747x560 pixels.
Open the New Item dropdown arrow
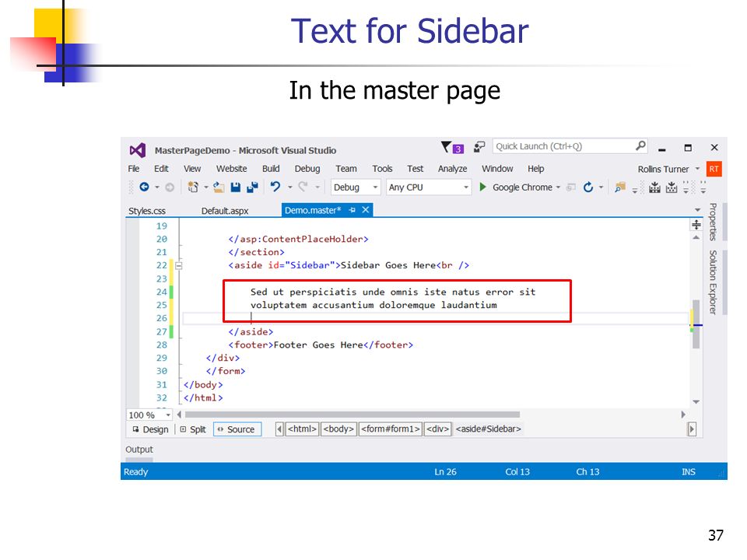[x=205, y=187]
